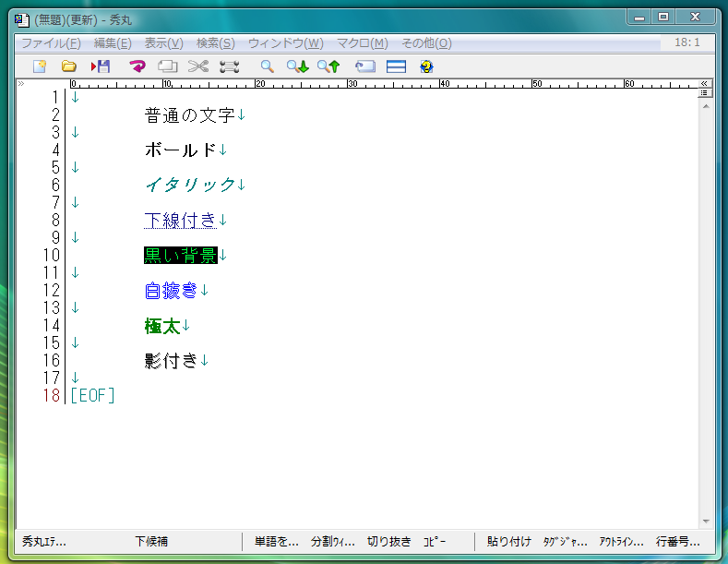Find previous with magnifier up-arrow icon
Screen dimensions: 728x564
(x=328, y=66)
